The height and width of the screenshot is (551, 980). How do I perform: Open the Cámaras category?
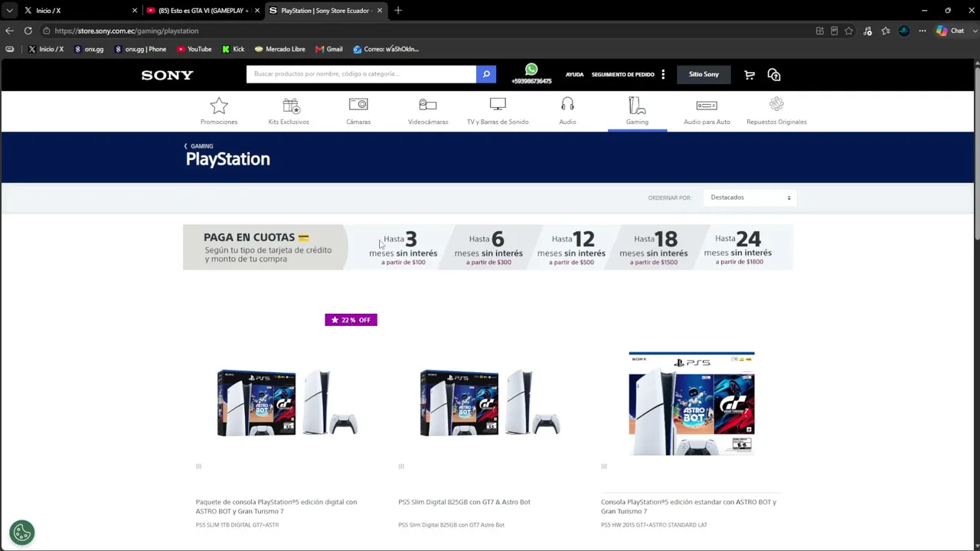click(x=358, y=111)
